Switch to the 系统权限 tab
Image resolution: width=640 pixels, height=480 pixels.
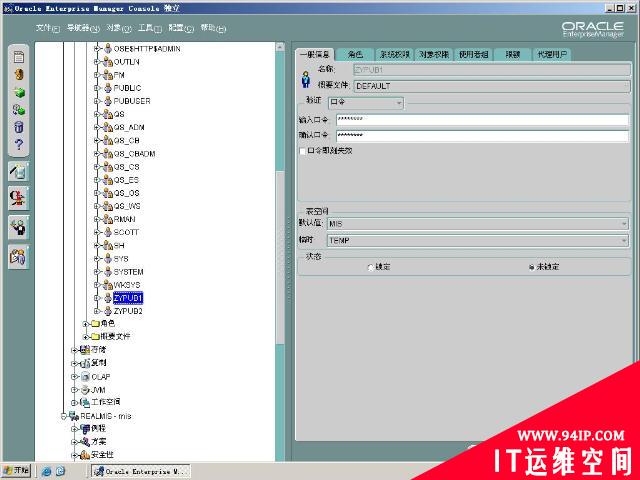coord(395,54)
